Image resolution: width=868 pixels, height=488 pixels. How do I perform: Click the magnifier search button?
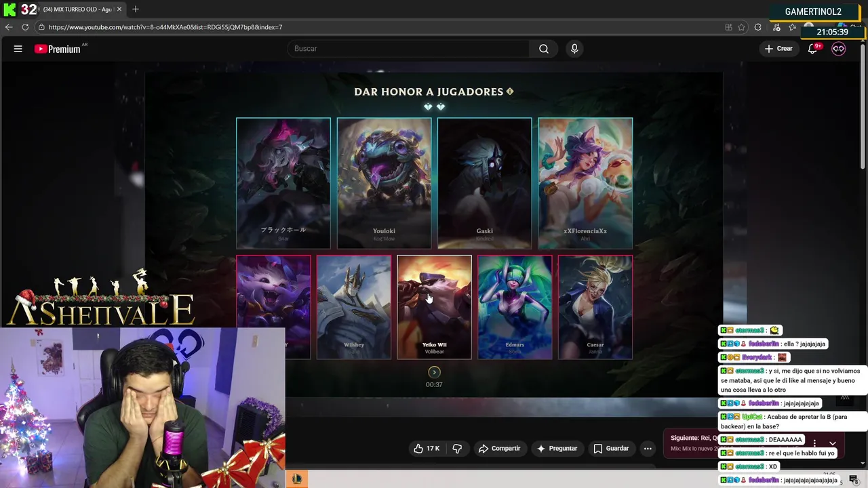(544, 49)
